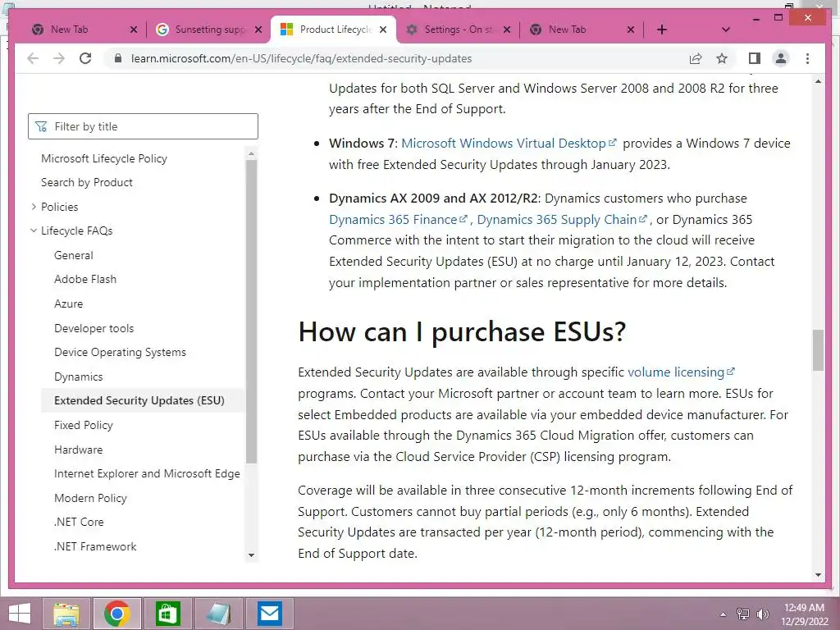Select General under Lifecycle FAQs

pos(73,256)
